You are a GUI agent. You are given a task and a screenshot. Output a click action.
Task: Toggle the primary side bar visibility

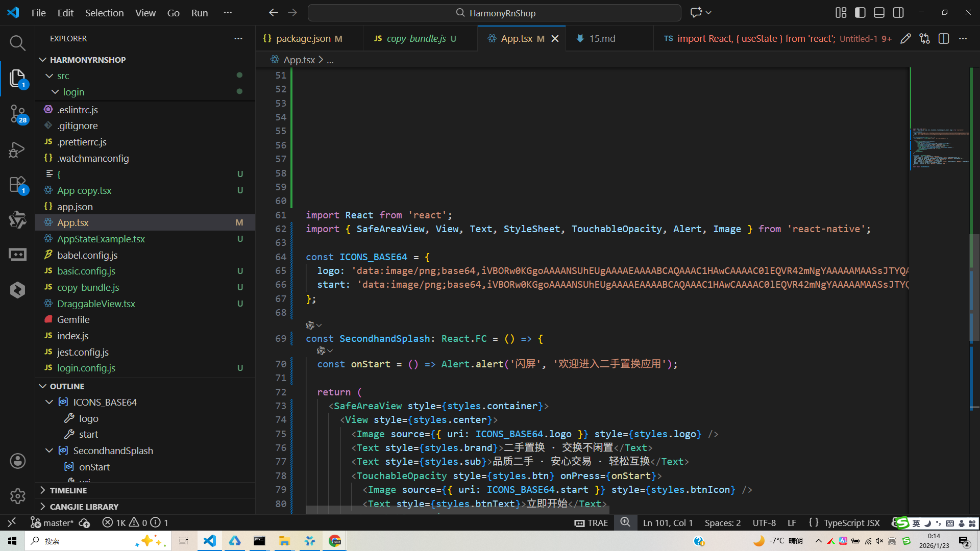pyautogui.click(x=860, y=13)
